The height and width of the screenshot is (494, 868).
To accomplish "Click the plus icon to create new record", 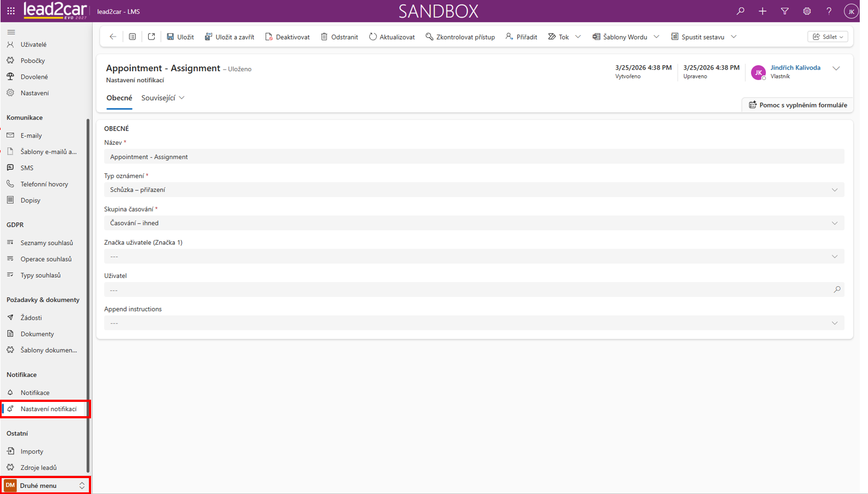I will pyautogui.click(x=763, y=11).
